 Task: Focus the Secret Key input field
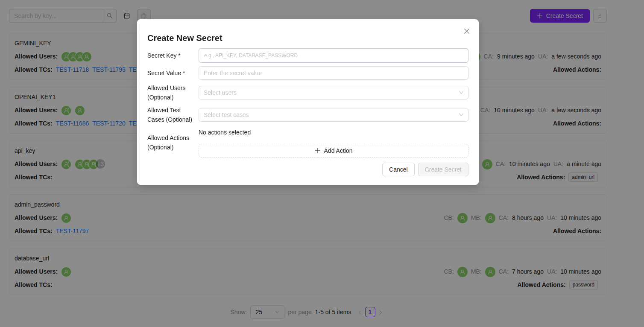click(x=333, y=55)
